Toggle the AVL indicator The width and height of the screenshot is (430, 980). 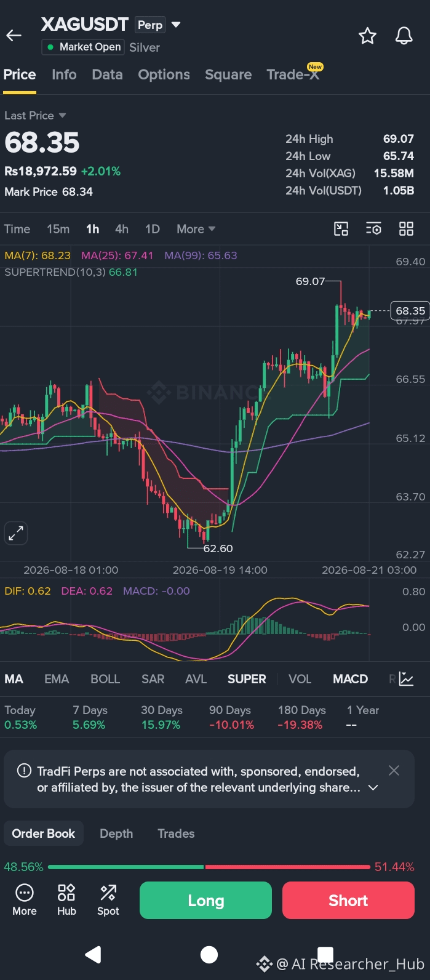(x=196, y=679)
